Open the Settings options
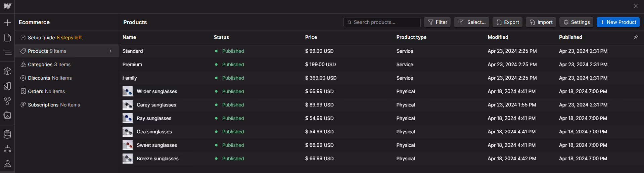This screenshot has width=644, height=173. [576, 22]
